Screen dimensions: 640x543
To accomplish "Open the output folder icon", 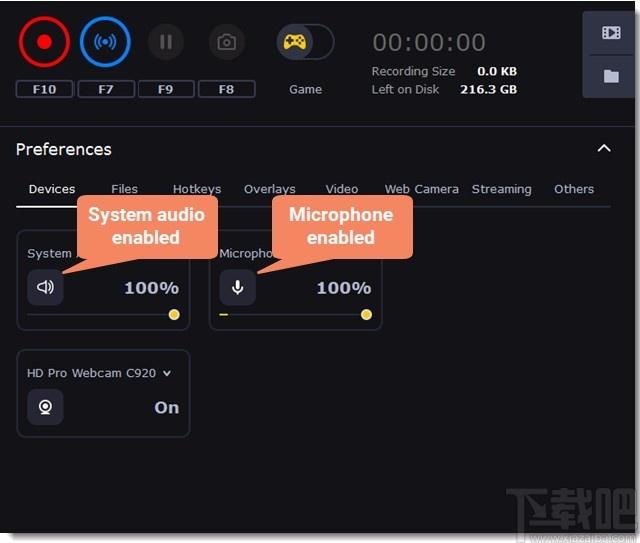I will (611, 76).
